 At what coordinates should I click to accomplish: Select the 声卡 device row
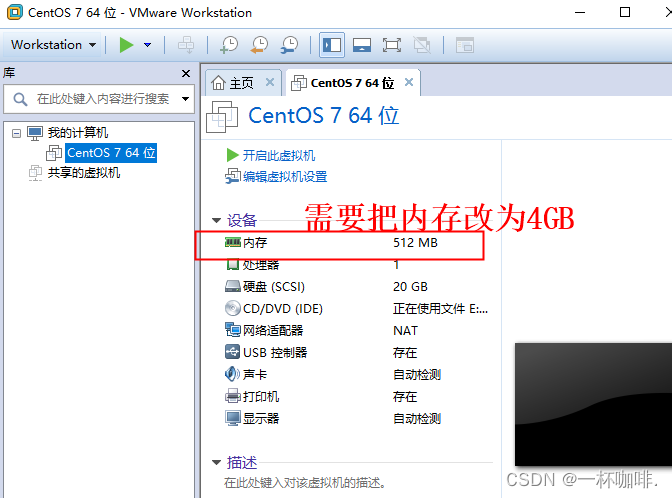356,374
